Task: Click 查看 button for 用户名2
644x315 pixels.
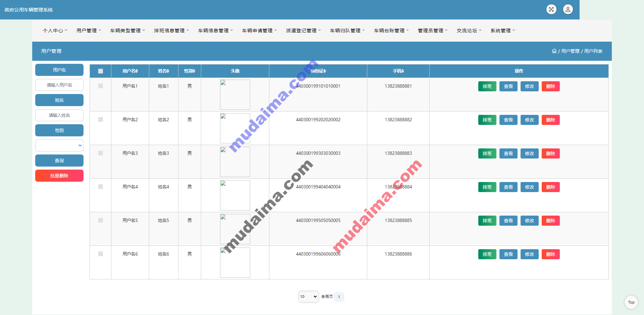Action: (508, 120)
